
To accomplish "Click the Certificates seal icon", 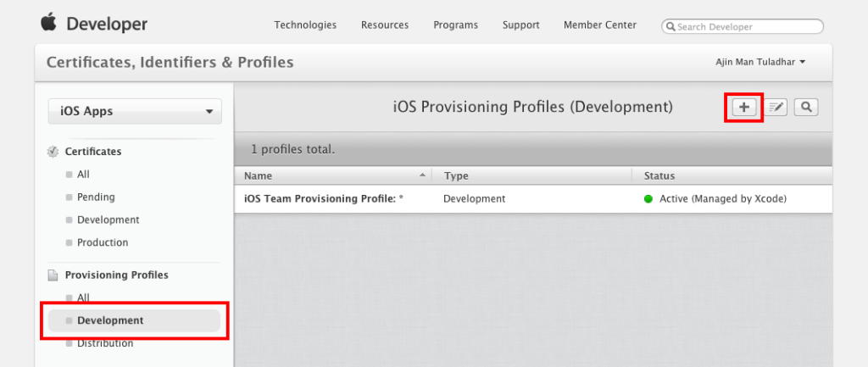I will [x=53, y=152].
